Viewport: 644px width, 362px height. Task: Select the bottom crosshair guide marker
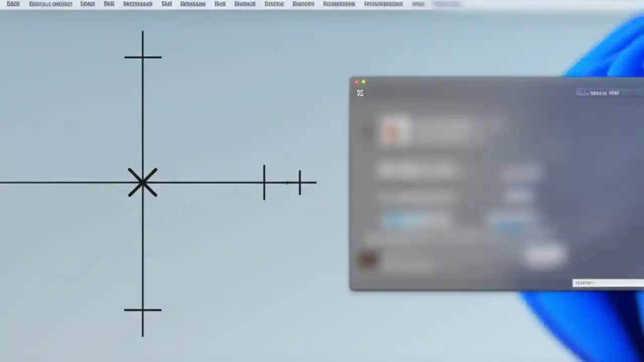click(x=143, y=310)
